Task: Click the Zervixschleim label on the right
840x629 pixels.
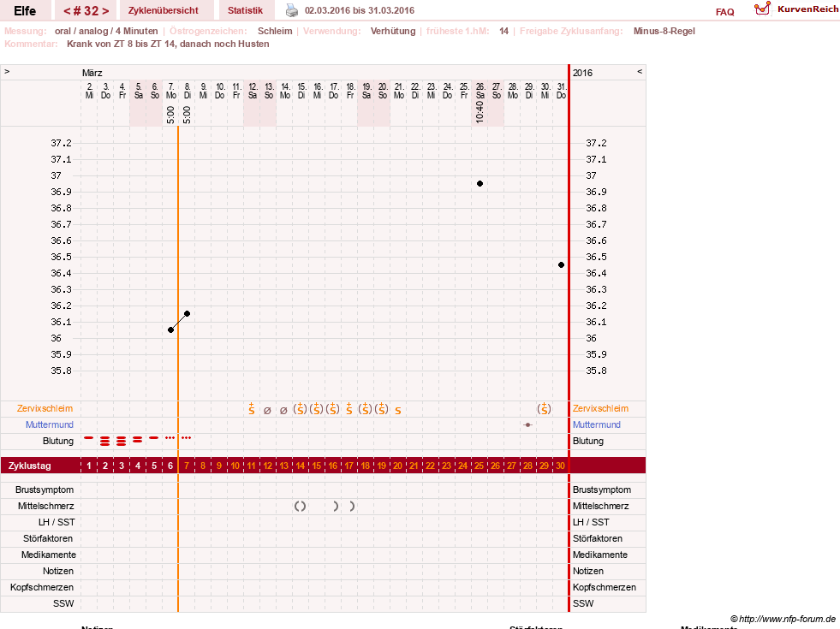Action: [x=600, y=408]
